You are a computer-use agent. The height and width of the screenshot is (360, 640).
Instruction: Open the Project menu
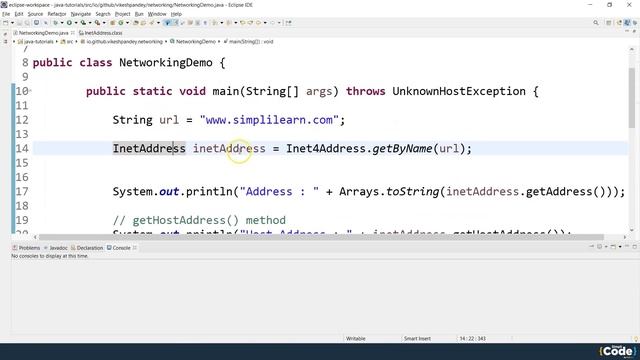(x=122, y=14)
